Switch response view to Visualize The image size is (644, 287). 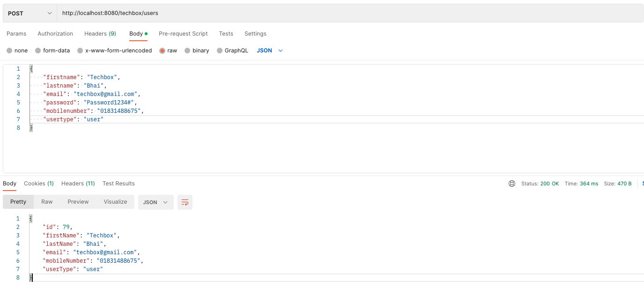click(115, 202)
